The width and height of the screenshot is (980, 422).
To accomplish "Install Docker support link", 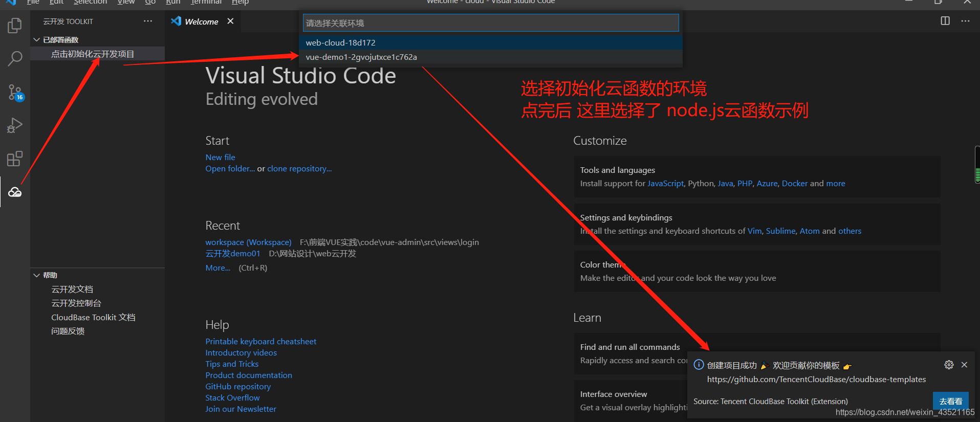I will [795, 183].
